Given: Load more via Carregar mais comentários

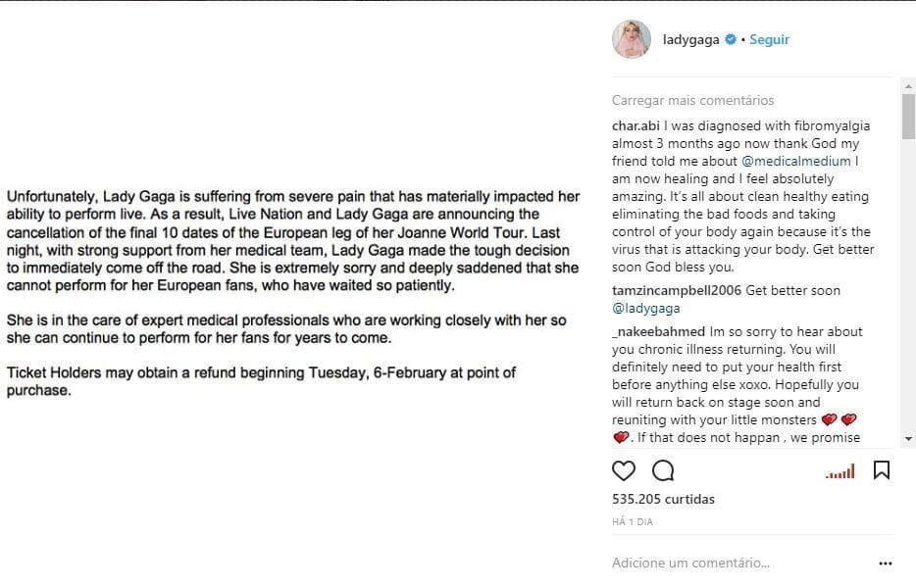Looking at the screenshot, I should pyautogui.click(x=692, y=100).
